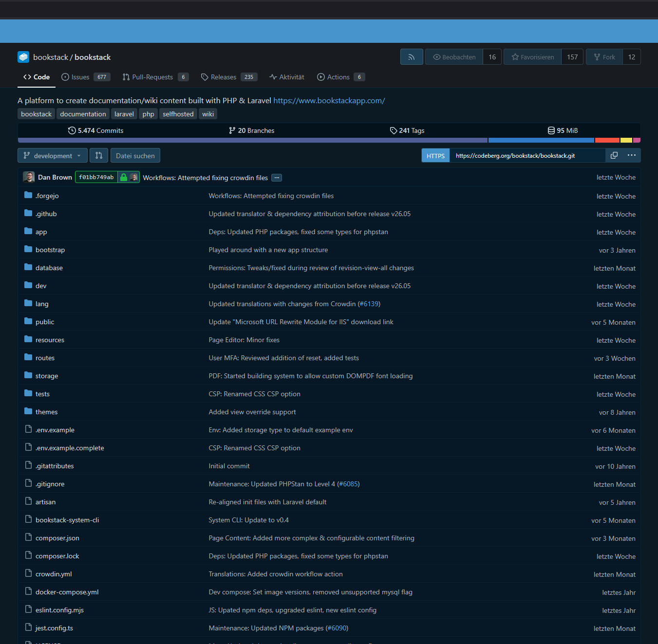Open the 241 Tags link
The height and width of the screenshot is (644, 658).
coord(407,130)
